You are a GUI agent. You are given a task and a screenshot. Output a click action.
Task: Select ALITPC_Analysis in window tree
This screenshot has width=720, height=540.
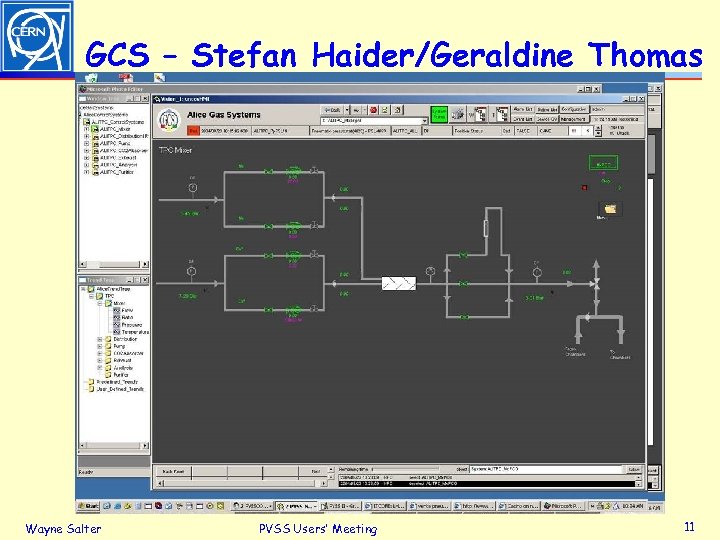click(x=118, y=165)
